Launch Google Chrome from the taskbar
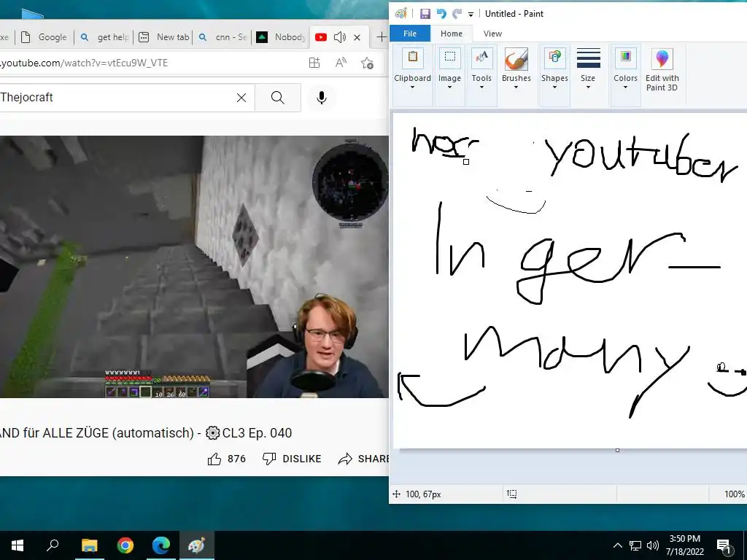 pos(125,545)
